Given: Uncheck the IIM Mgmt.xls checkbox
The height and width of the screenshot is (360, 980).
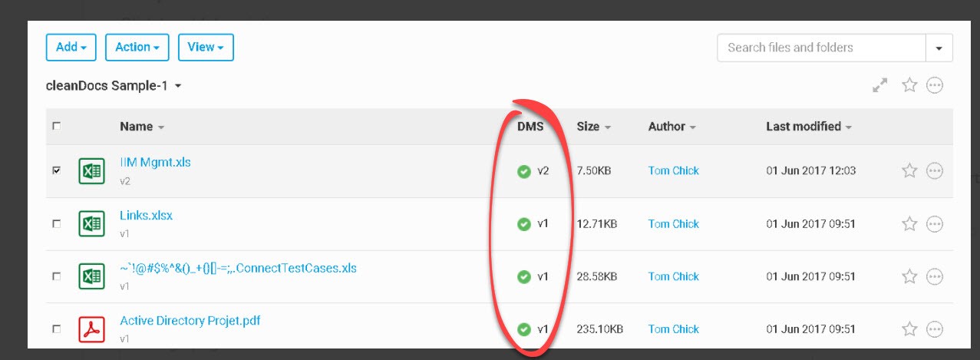Looking at the screenshot, I should (56, 171).
